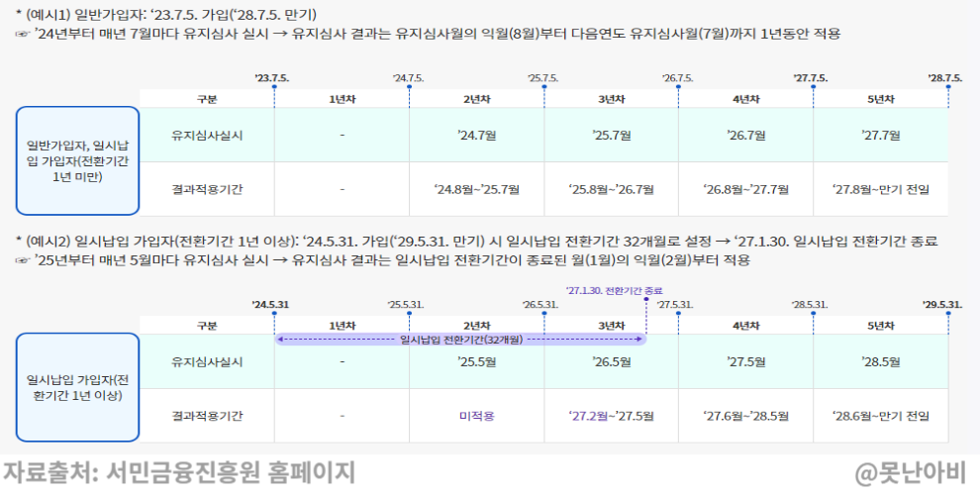Click the '27.1.30. 전환기간 종료 marker
Image resolution: width=980 pixels, height=495 pixels.
pyautogui.click(x=615, y=291)
